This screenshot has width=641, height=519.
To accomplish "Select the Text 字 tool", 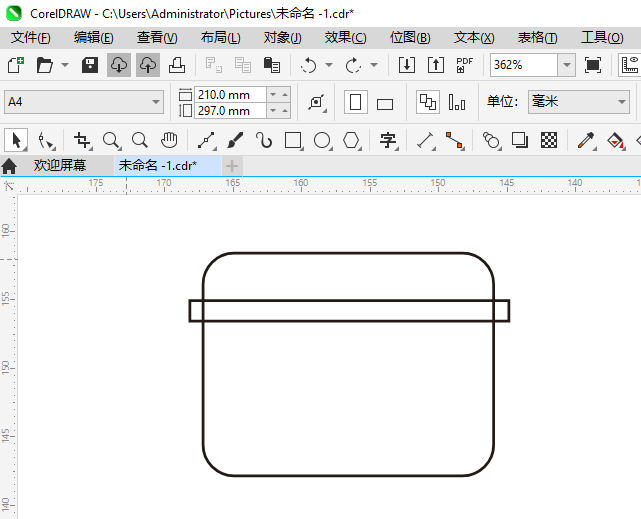I will 388,140.
